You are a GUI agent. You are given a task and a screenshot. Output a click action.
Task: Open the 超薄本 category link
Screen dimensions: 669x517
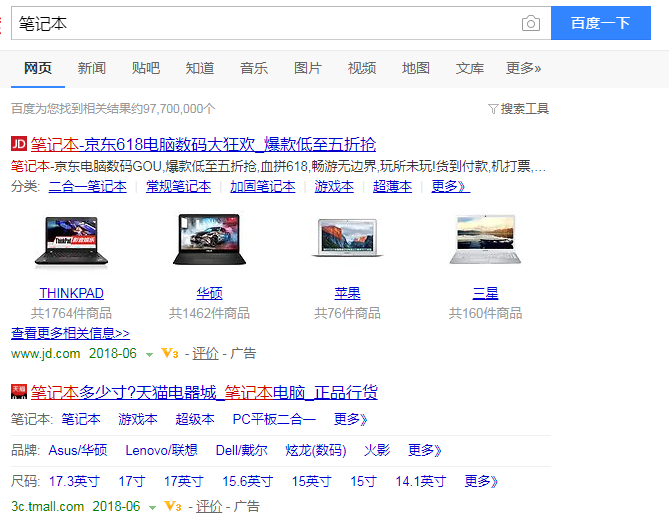[393, 186]
